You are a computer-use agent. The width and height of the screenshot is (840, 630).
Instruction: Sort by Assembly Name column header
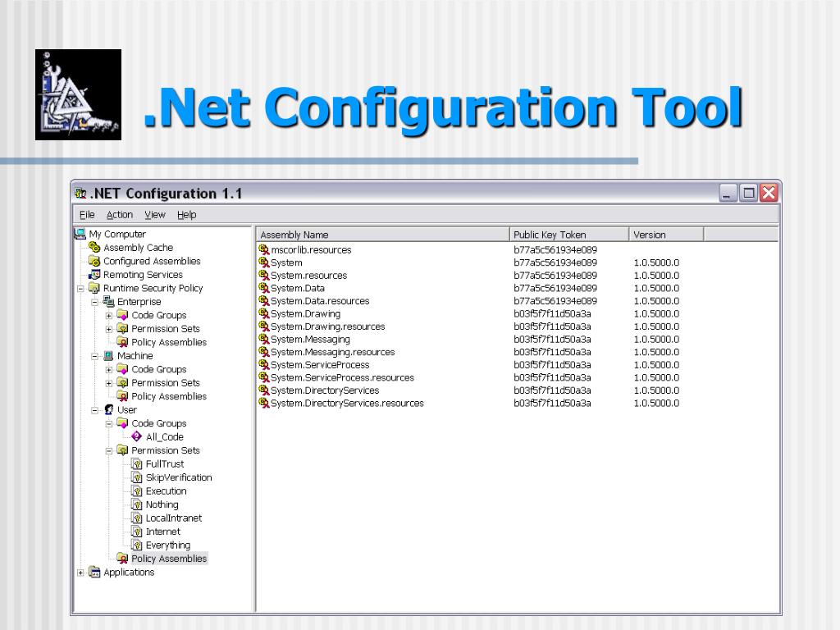point(382,235)
